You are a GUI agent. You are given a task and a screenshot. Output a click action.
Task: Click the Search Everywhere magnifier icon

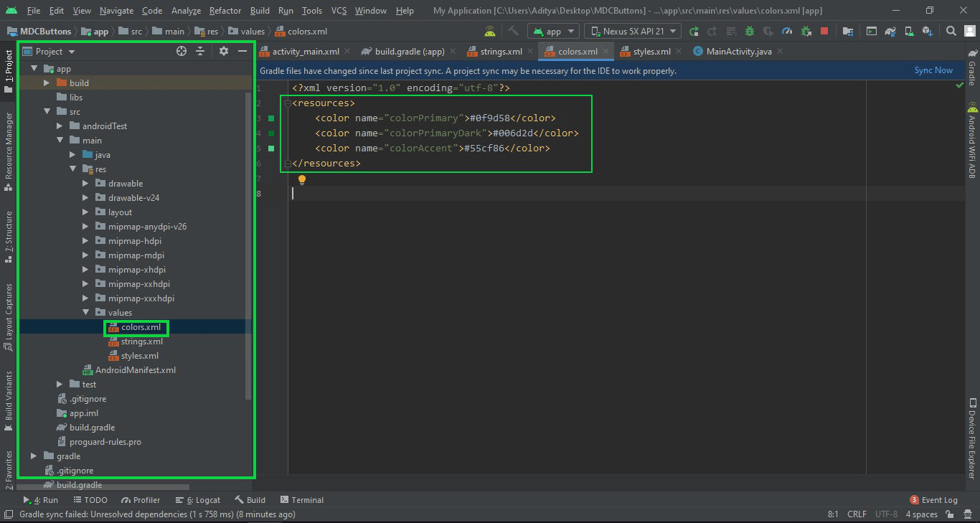(951, 31)
